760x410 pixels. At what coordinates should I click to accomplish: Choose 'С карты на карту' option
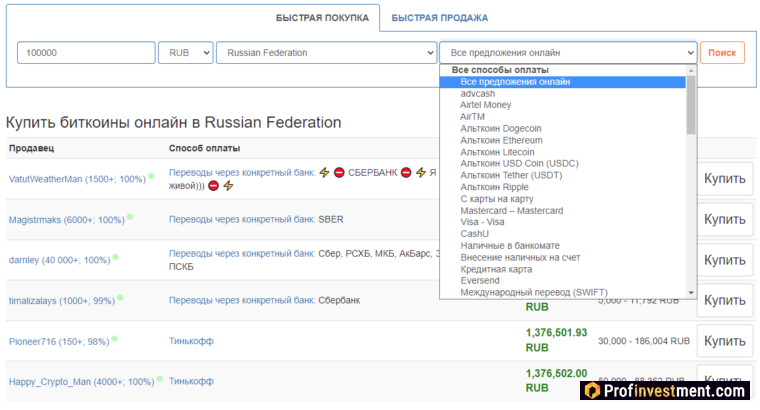pyautogui.click(x=497, y=199)
